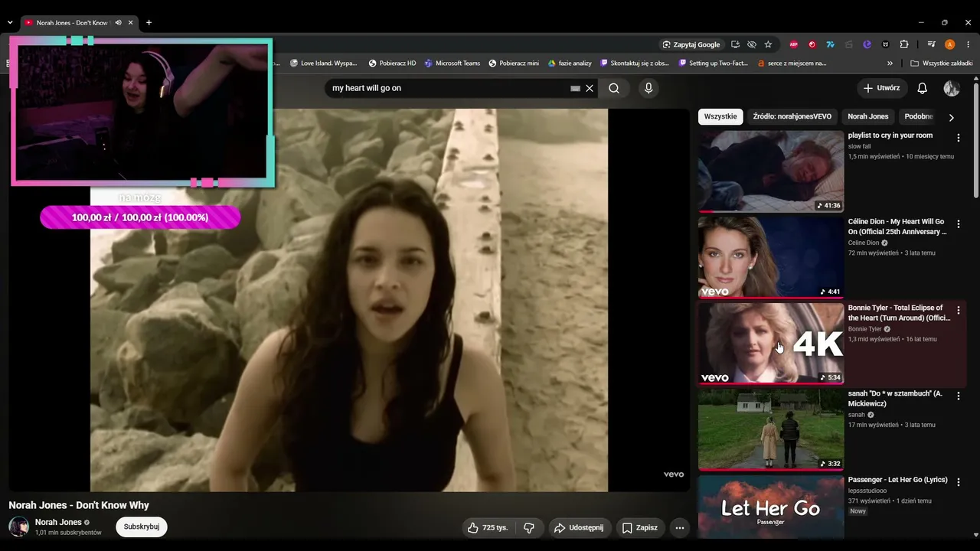
Task: Open options for Passenger Let Her Go
Action: click(959, 483)
